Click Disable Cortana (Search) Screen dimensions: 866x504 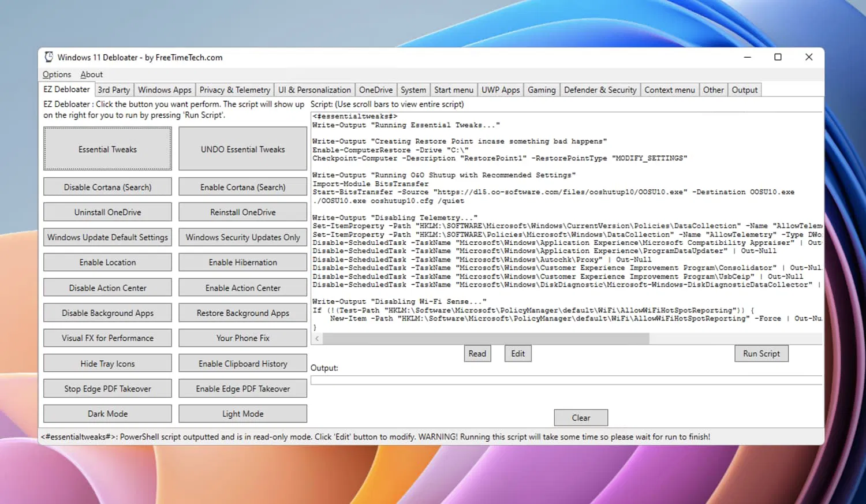(x=107, y=187)
